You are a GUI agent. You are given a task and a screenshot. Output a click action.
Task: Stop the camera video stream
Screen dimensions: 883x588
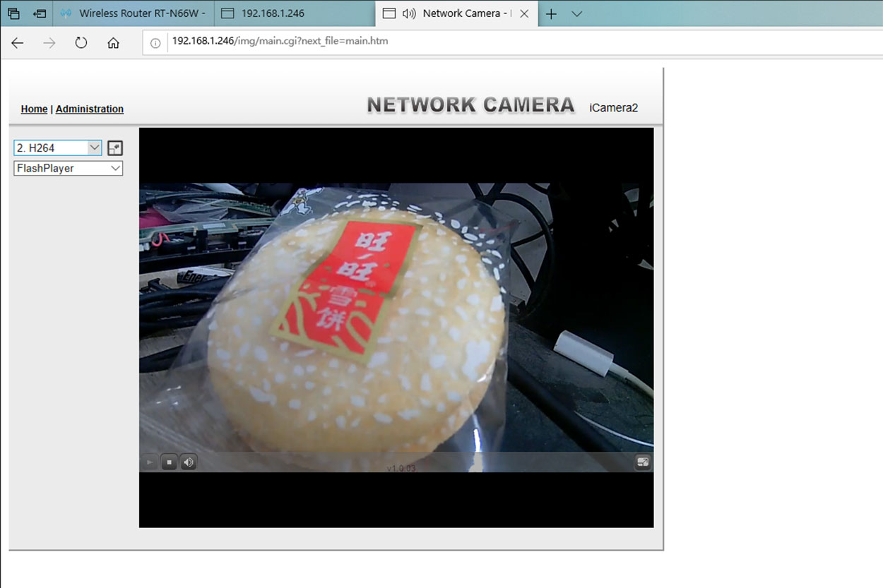click(169, 462)
